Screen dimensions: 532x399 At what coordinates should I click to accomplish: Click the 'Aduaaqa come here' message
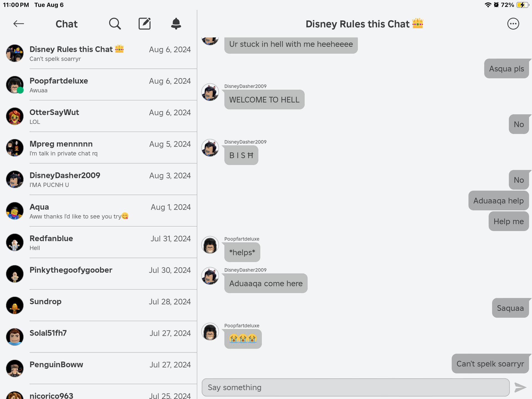(266, 283)
